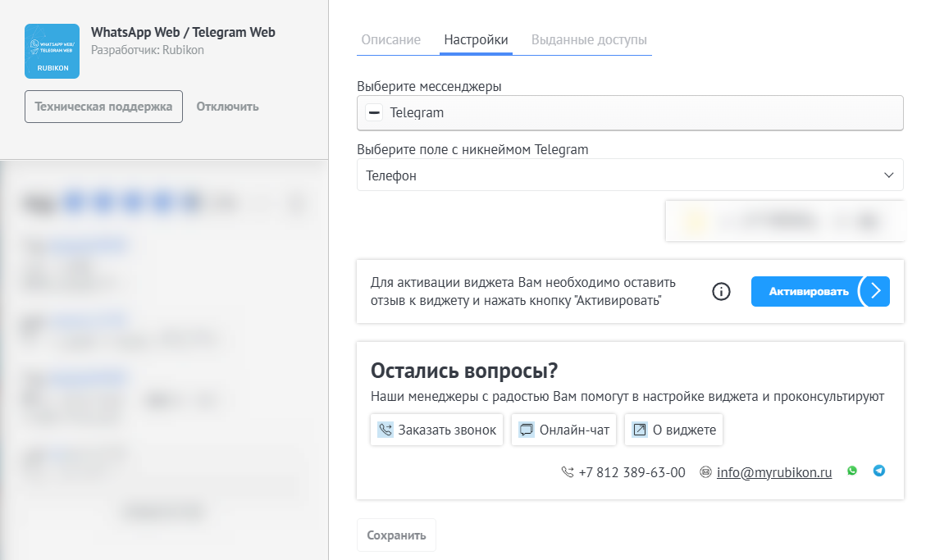
Task: Switch to the Описание tab
Action: (391, 40)
